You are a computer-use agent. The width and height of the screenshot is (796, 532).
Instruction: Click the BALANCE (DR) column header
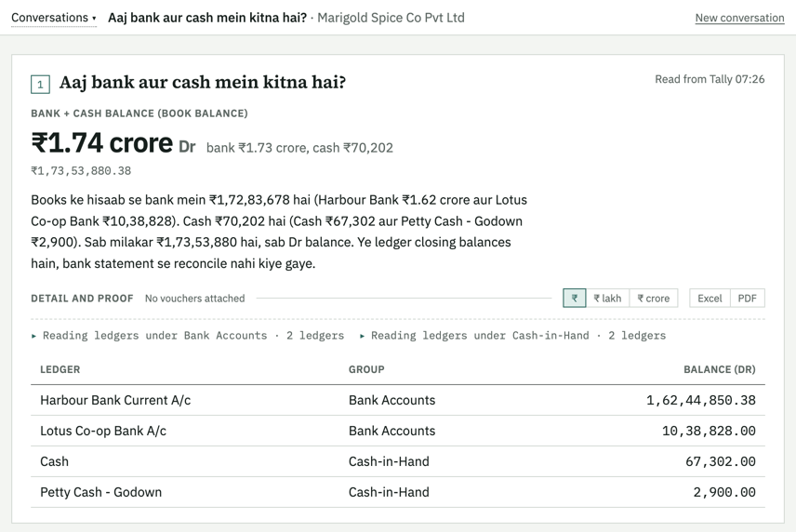click(x=720, y=369)
